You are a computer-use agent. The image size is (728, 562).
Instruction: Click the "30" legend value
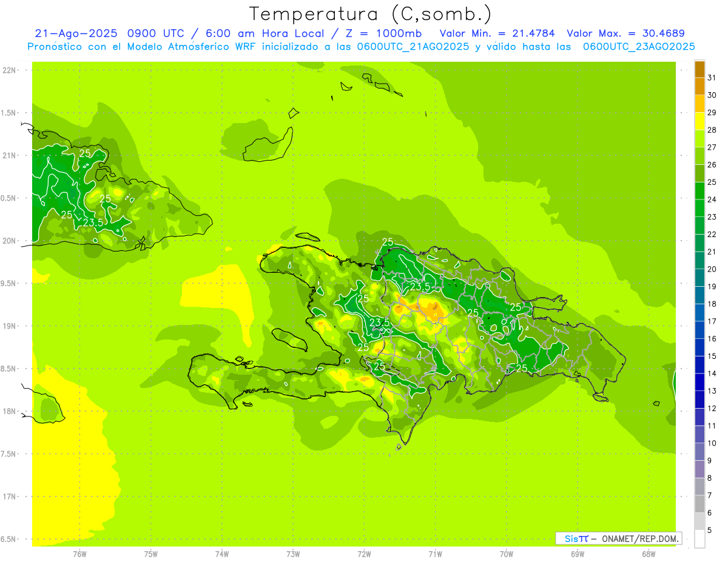coord(712,95)
